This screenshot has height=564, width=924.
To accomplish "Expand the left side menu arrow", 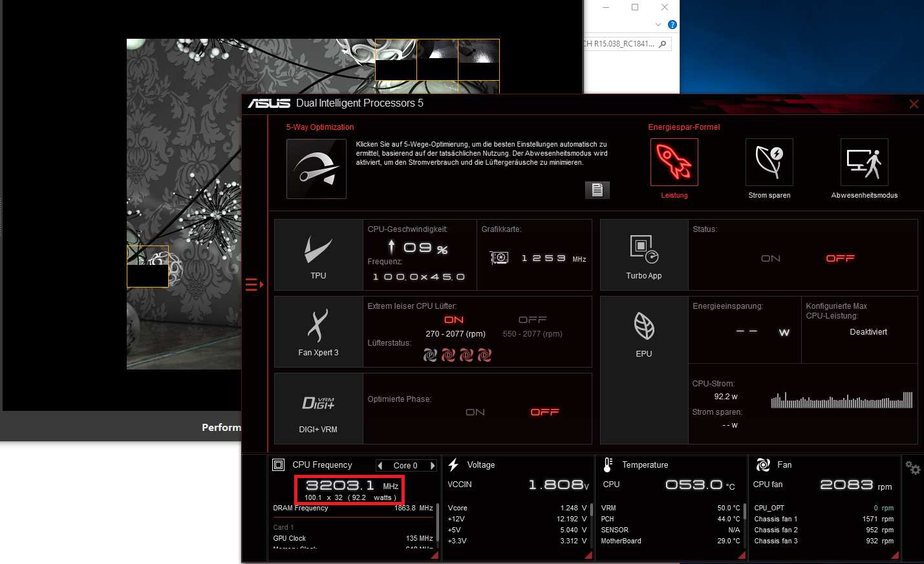I will 255,284.
